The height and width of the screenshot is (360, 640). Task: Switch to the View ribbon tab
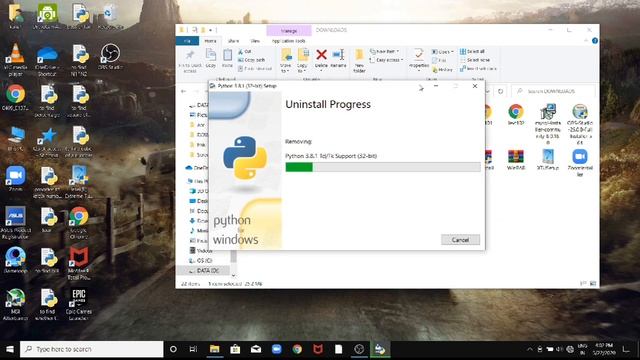point(255,41)
